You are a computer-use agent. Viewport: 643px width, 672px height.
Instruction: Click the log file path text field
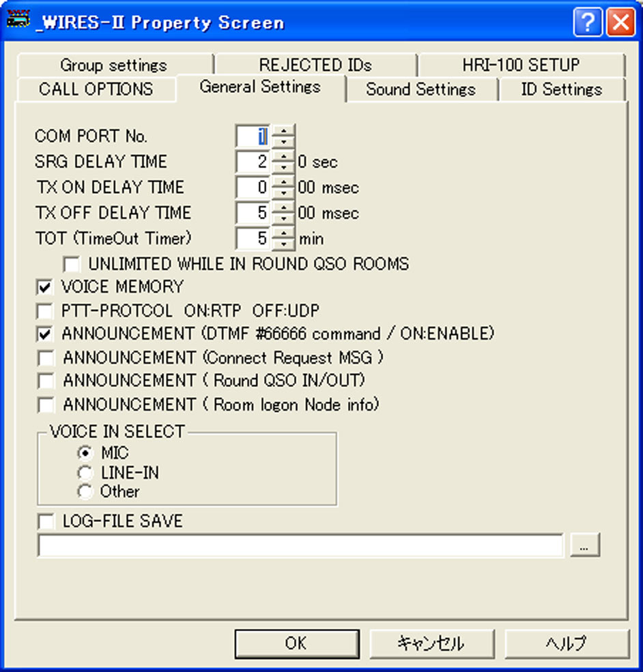(300, 546)
